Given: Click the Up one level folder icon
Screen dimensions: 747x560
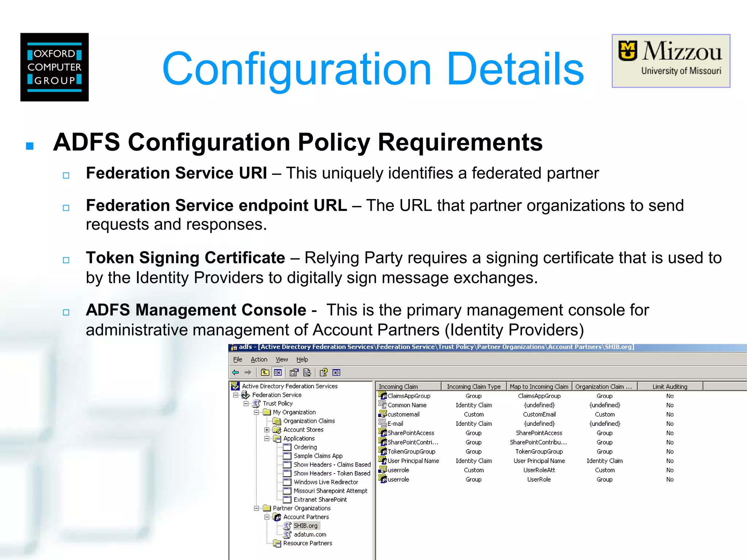Looking at the screenshot, I should point(265,372).
